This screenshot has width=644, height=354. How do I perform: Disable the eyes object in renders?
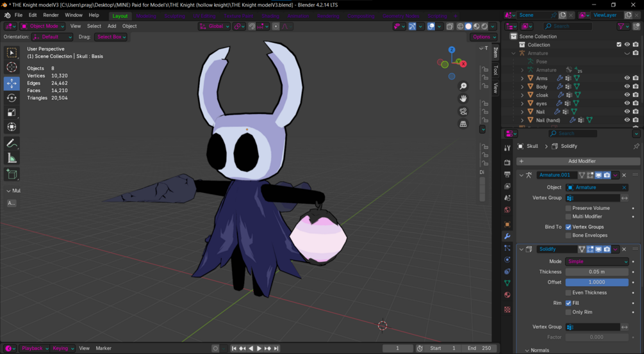click(636, 103)
